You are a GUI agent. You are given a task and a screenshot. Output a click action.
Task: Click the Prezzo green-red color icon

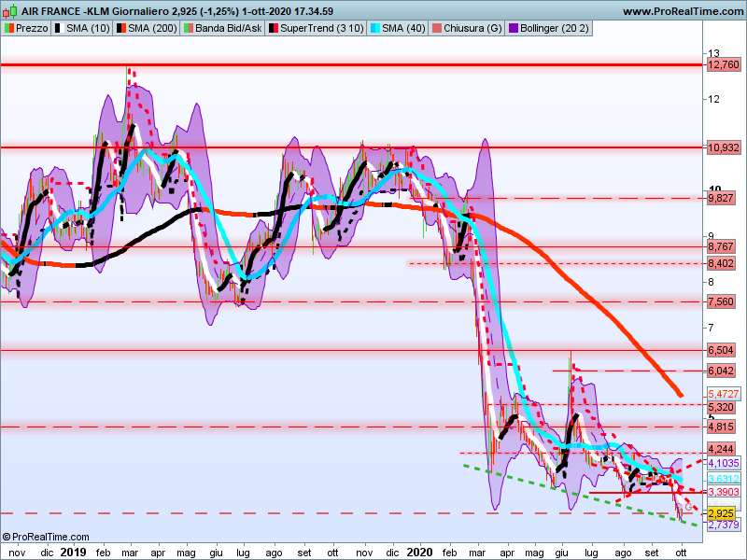[9, 28]
